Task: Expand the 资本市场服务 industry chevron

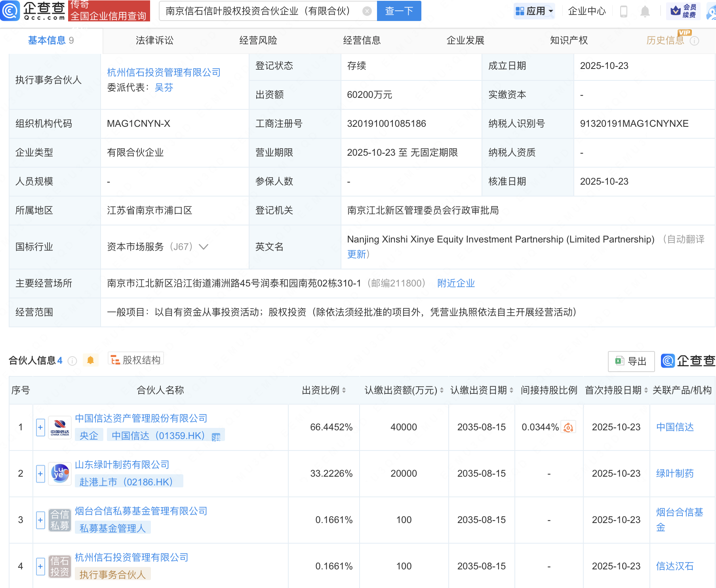Action: (204, 247)
